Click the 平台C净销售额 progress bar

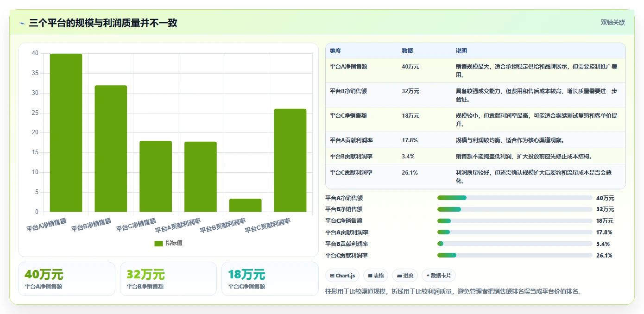point(515,221)
